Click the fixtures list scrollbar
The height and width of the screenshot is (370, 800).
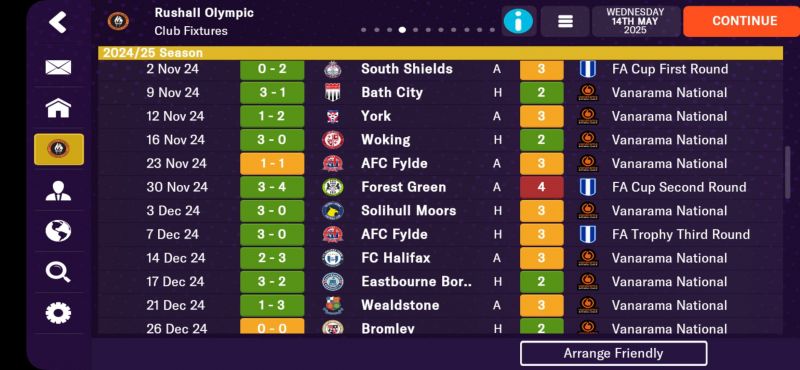tap(788, 172)
